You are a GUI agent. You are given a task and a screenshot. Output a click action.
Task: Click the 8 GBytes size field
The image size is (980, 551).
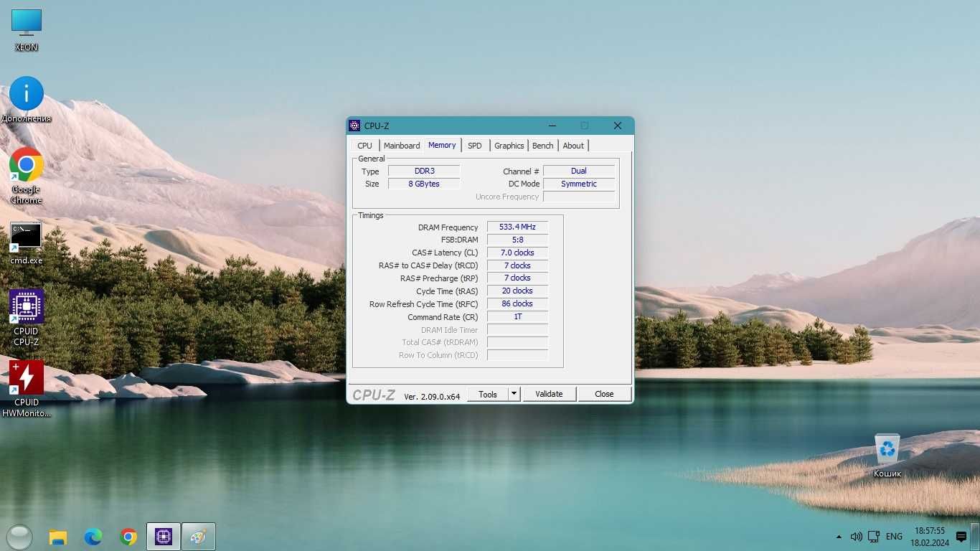(x=424, y=184)
